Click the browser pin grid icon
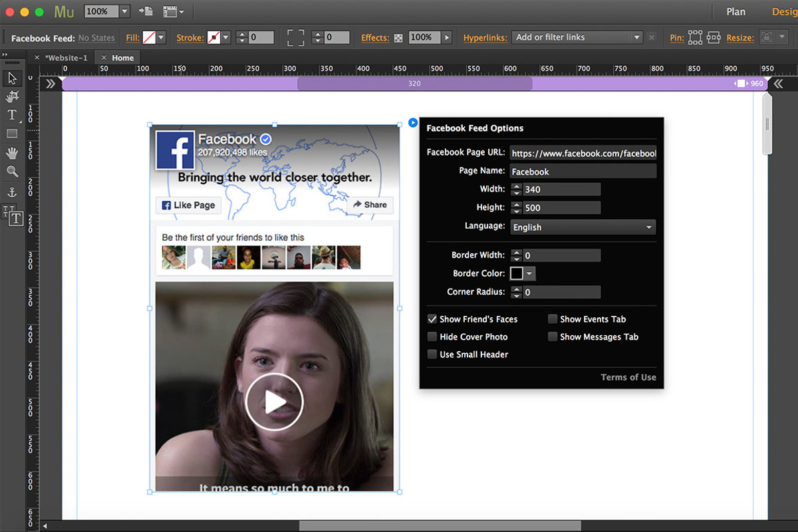This screenshot has height=532, width=798. [695, 38]
